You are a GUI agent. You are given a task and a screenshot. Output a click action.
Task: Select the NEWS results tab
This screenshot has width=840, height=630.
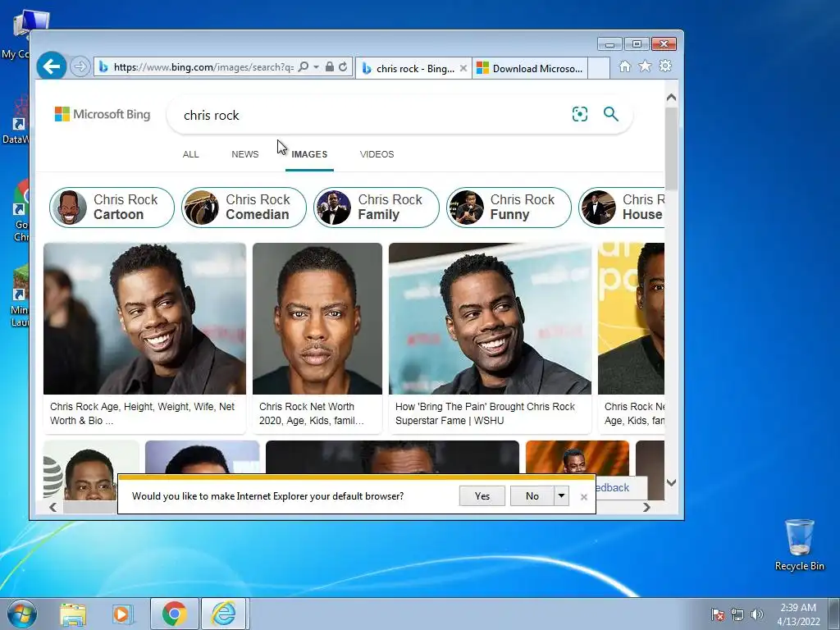pos(244,154)
